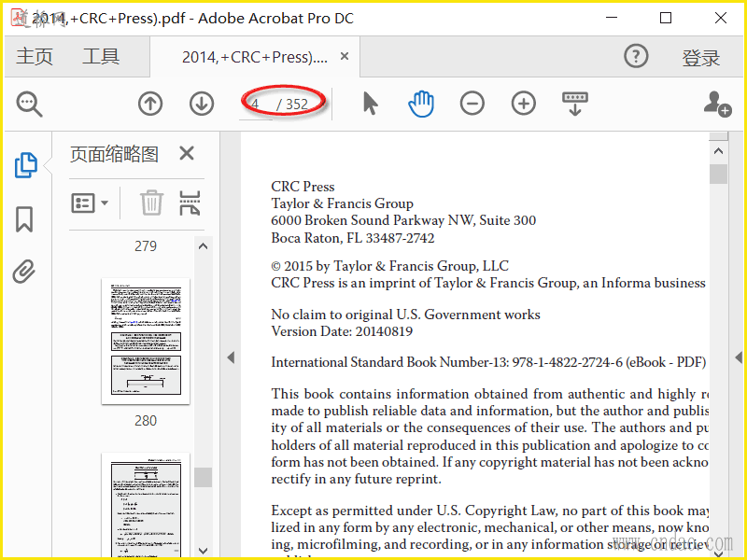Image resolution: width=747 pixels, height=560 pixels.
Task: Zoom in with the plus button
Action: coord(524,104)
